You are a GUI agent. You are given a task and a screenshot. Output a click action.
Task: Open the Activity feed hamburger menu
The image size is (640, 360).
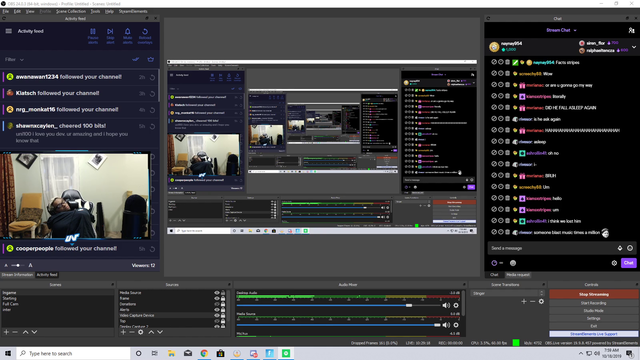coord(9,31)
